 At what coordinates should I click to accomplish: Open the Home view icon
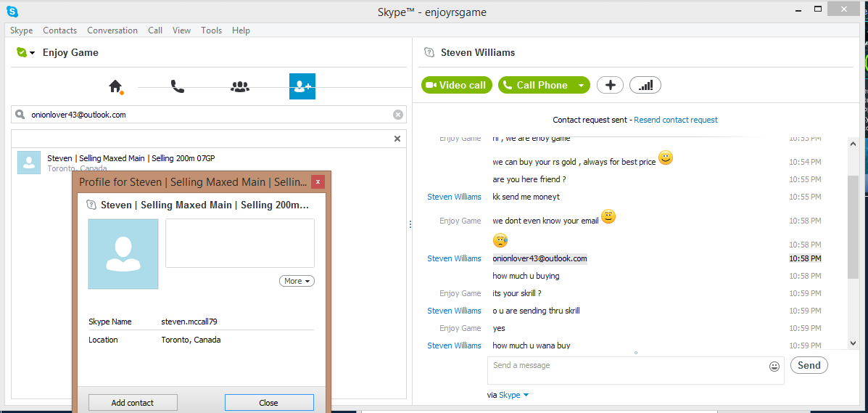(x=115, y=86)
